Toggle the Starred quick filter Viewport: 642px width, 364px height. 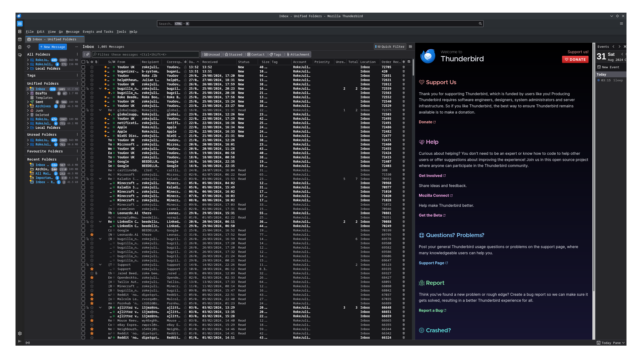233,54
